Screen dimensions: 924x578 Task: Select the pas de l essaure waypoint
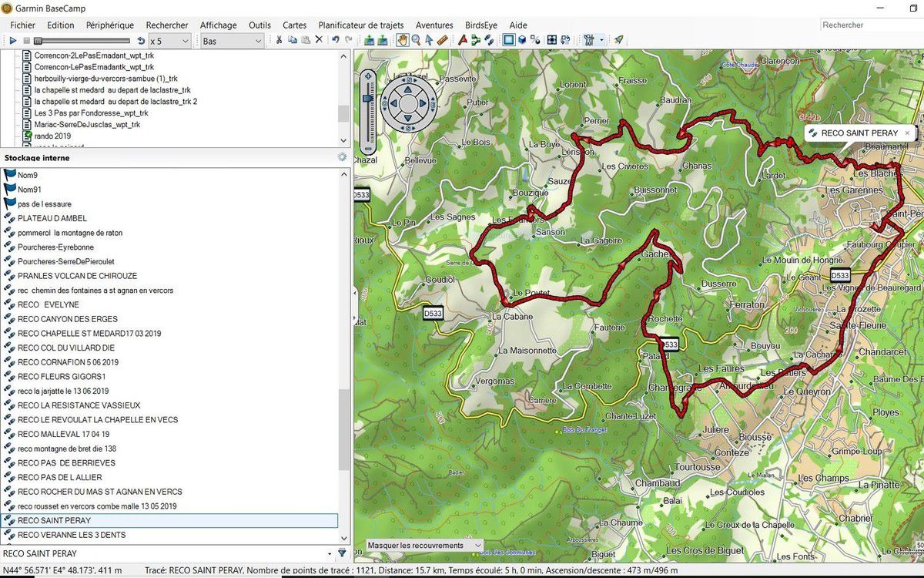tap(45, 204)
